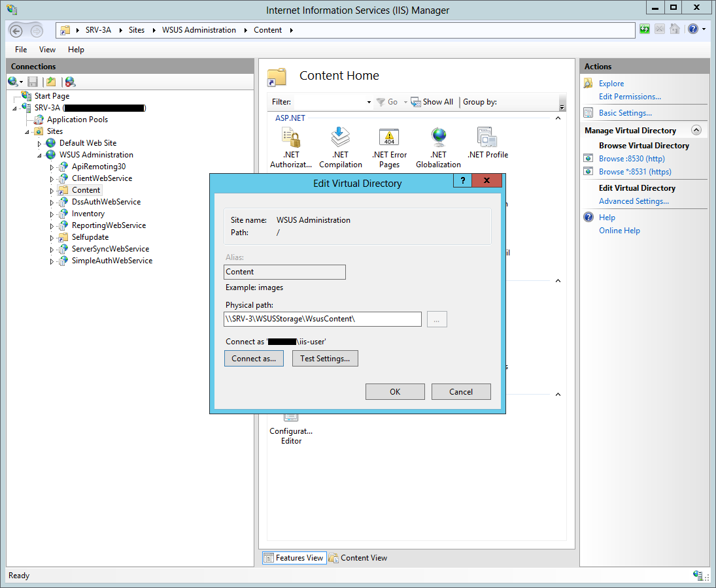The width and height of the screenshot is (716, 588).
Task: Open the .NET Error Pages settings
Action: tap(389, 140)
